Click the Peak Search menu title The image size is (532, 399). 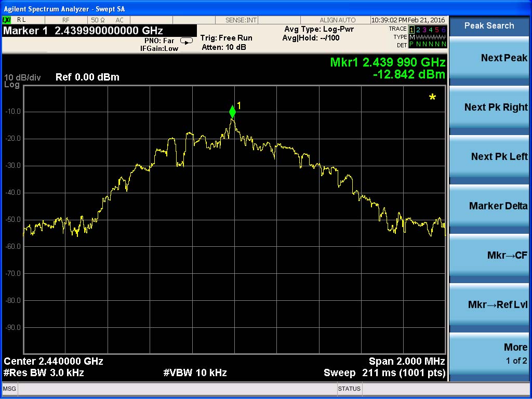click(x=489, y=26)
